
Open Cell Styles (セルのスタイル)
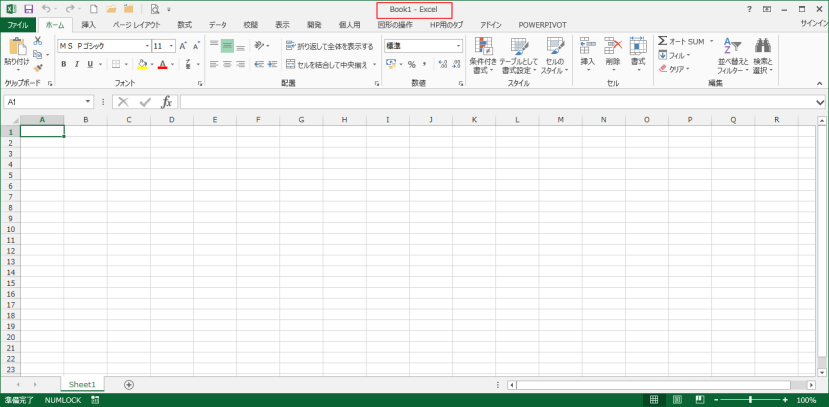555,56
